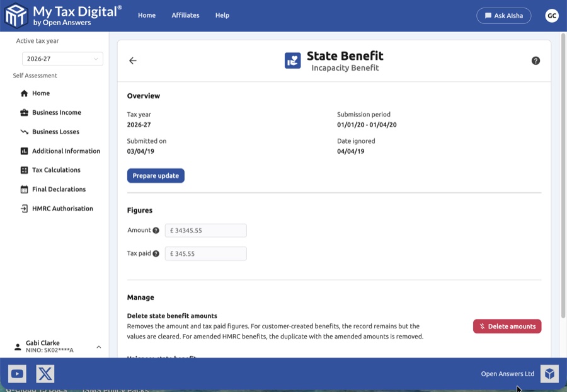567x392 pixels.
Task: Click inside the Amount input field
Action: (x=205, y=230)
